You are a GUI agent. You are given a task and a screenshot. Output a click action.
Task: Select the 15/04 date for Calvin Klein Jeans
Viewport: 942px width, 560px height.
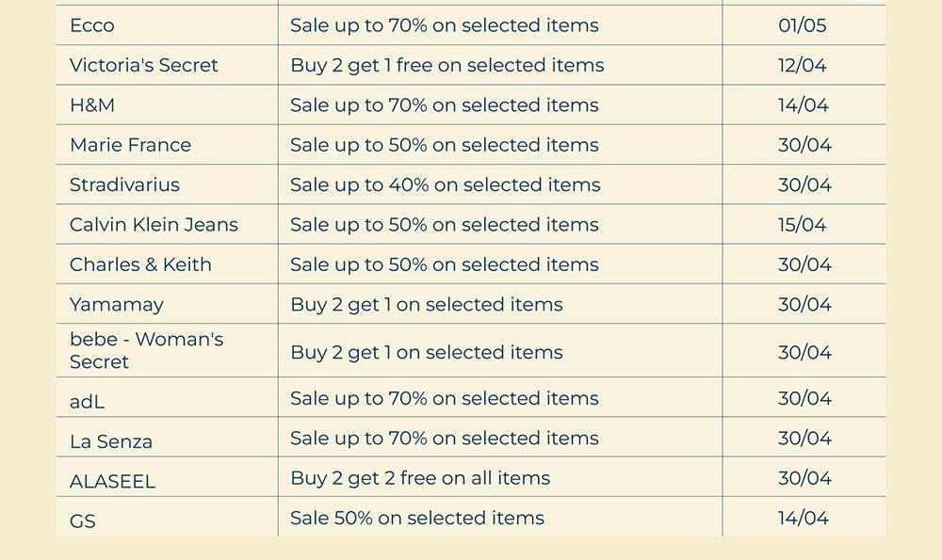click(803, 225)
